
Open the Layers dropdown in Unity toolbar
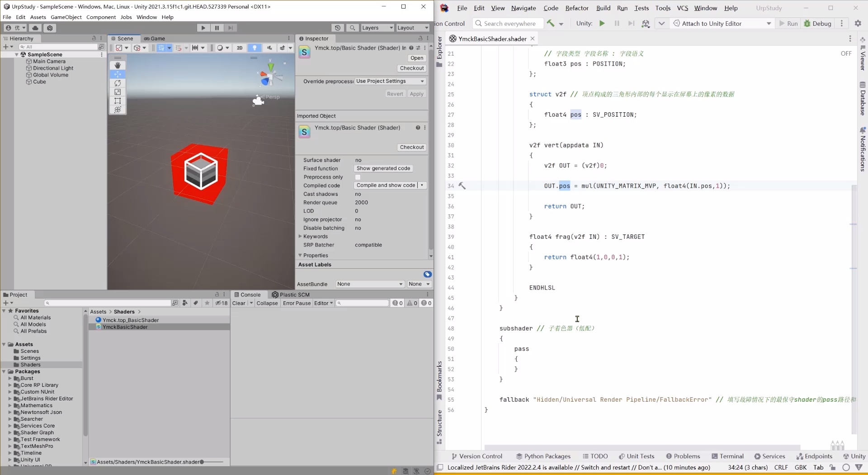tap(377, 28)
